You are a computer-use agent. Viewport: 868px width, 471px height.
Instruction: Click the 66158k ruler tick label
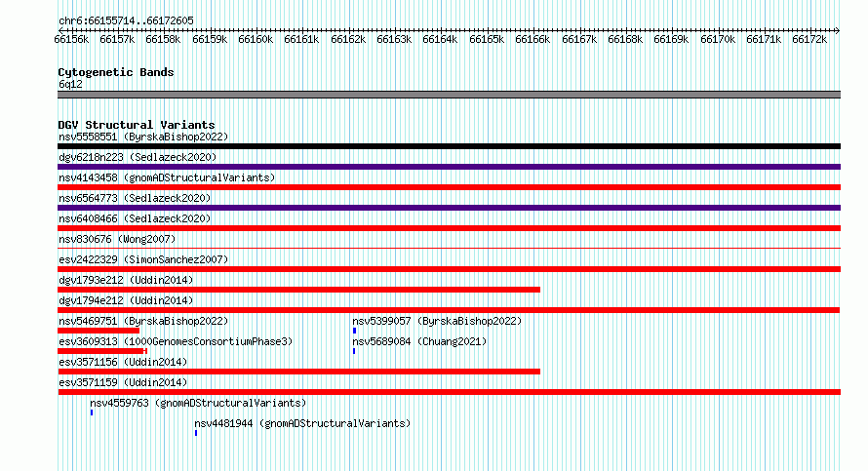[163, 39]
